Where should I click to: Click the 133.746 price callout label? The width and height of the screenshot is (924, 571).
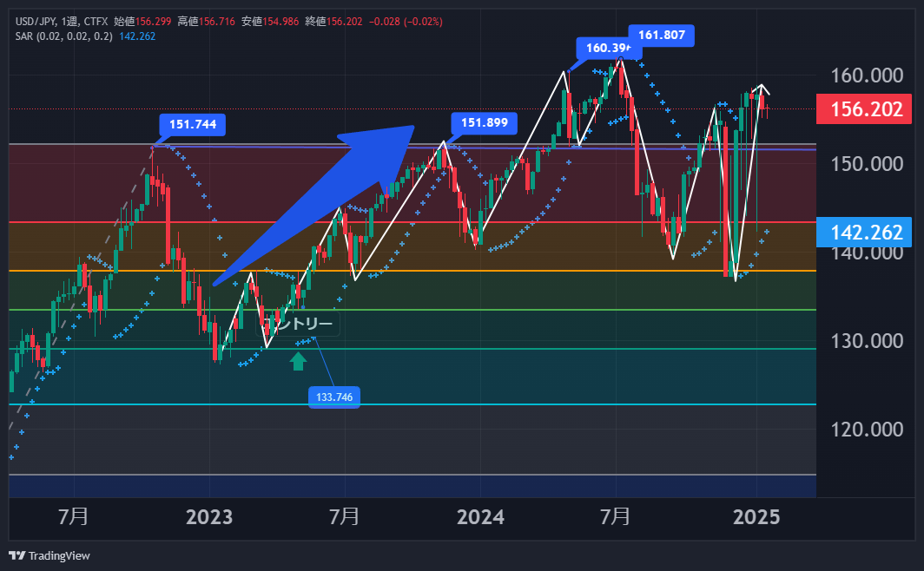[x=334, y=397]
